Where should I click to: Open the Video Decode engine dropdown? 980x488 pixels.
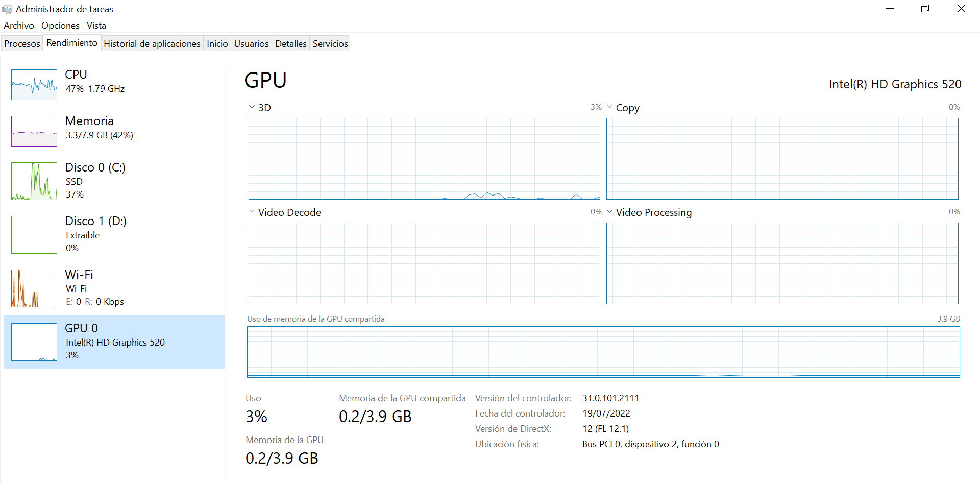252,212
